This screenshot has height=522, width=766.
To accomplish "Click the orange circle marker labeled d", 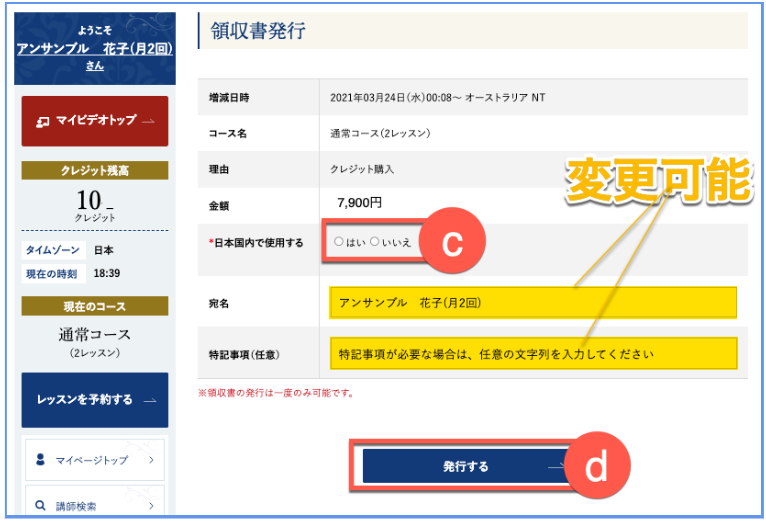I will pos(596,468).
